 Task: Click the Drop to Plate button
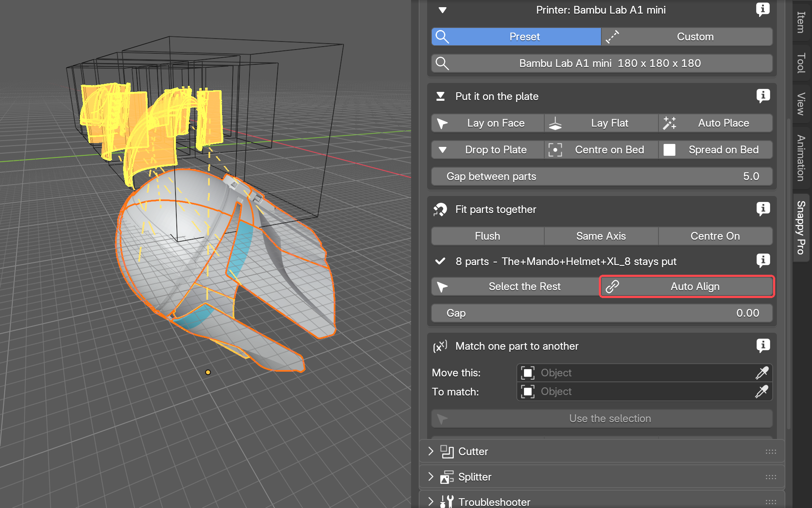click(488, 150)
